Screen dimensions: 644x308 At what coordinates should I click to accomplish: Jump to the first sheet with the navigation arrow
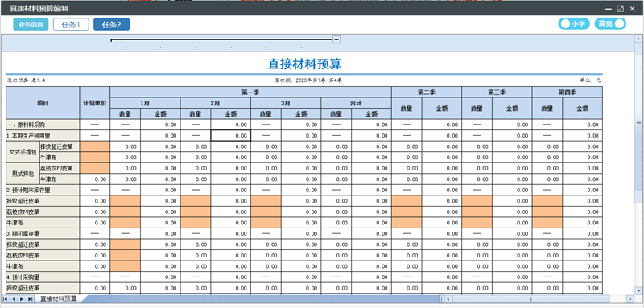[x=6, y=299]
